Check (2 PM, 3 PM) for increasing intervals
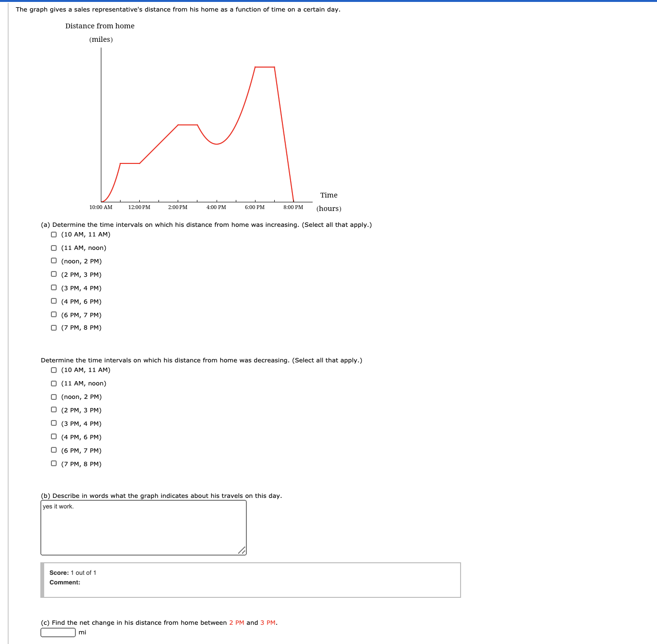 point(53,274)
